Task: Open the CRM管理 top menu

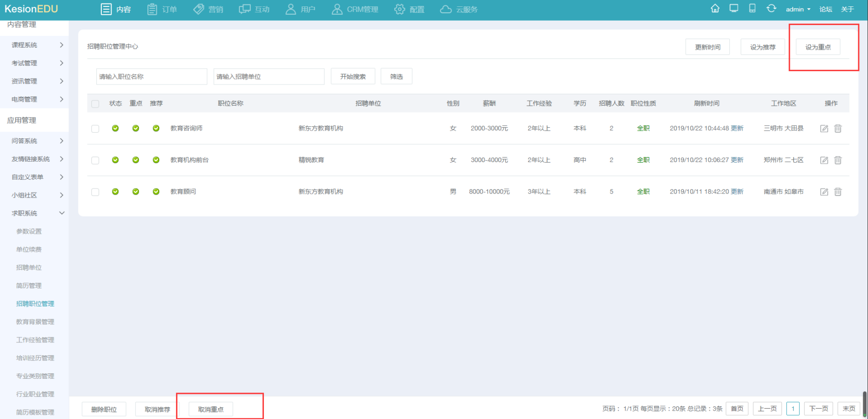Action: pos(355,9)
